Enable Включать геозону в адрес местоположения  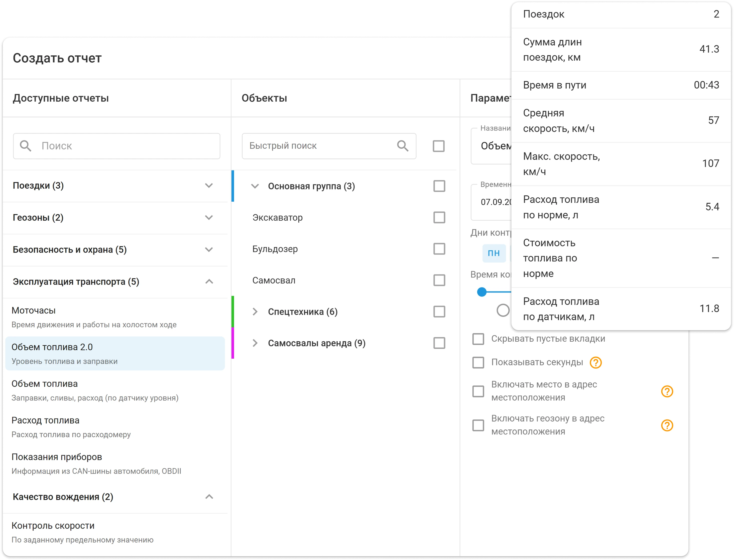[x=478, y=425]
